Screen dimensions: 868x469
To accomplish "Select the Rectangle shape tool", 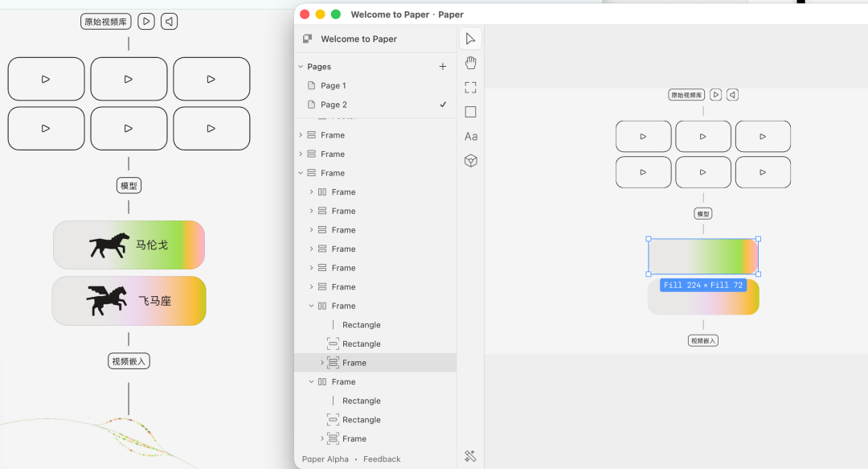I will 470,112.
